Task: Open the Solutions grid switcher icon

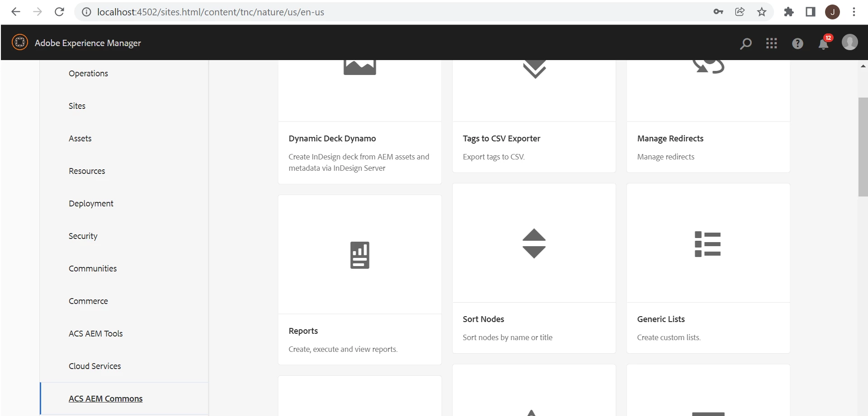Action: point(772,43)
